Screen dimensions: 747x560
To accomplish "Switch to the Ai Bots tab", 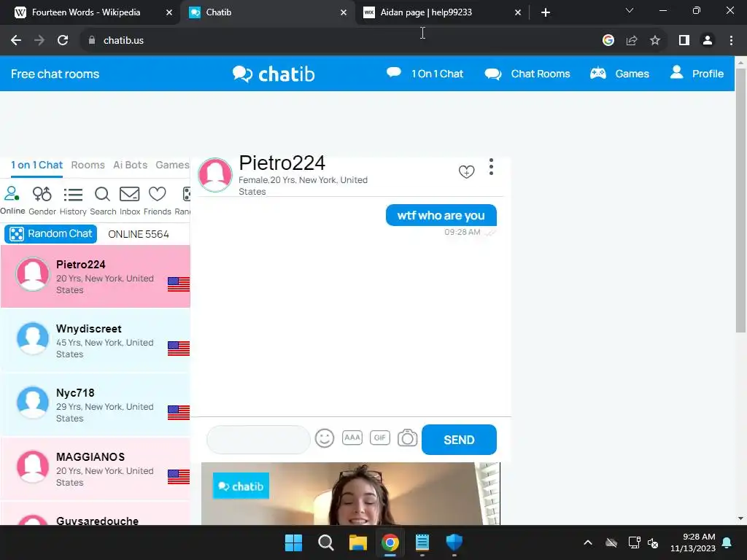I will (x=130, y=165).
